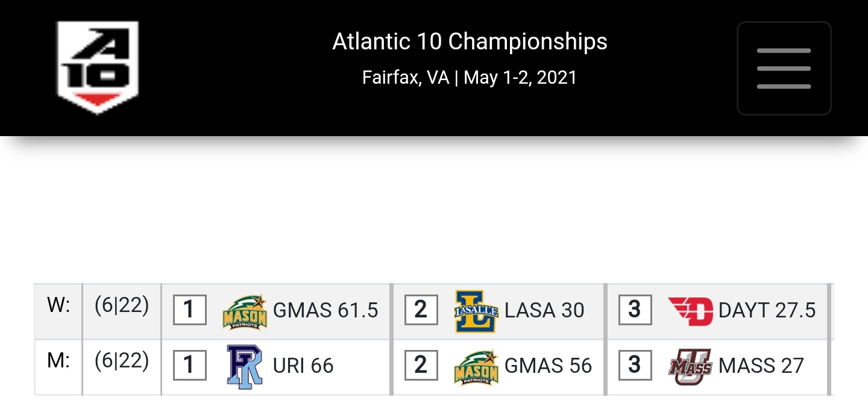868x418 pixels.
Task: Click the UMass team logo
Action: pyautogui.click(x=690, y=366)
